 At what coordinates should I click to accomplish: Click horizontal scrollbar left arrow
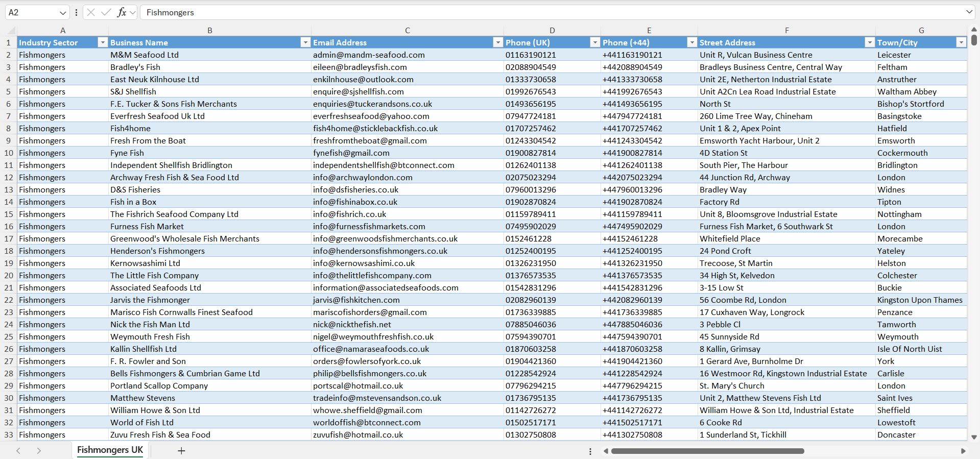point(606,451)
